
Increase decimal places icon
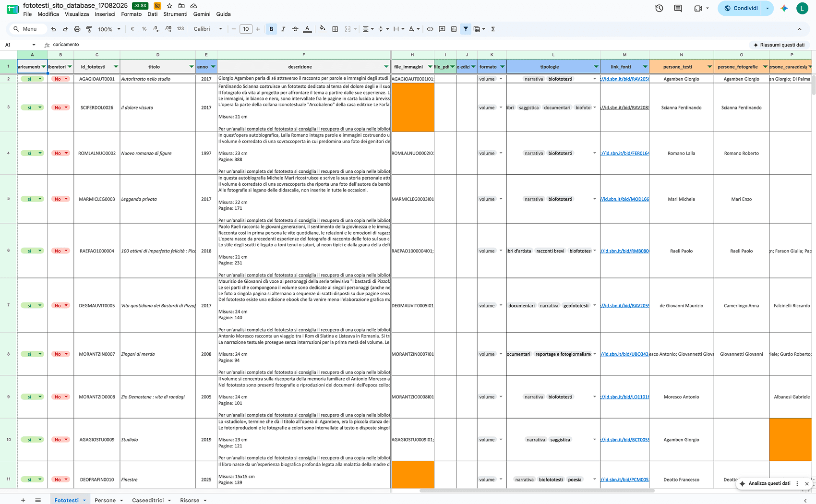168,29
